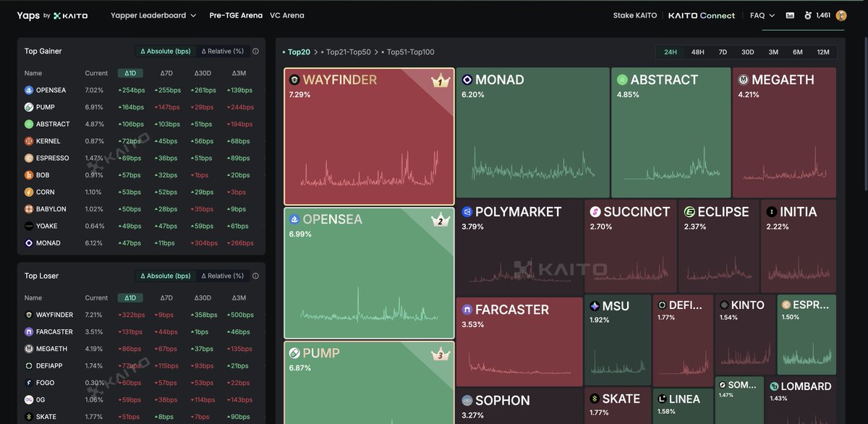Screen dimensions: 868x424
Task: Click the FARCASTER icon in the Top Loser list
Action: 29,331
